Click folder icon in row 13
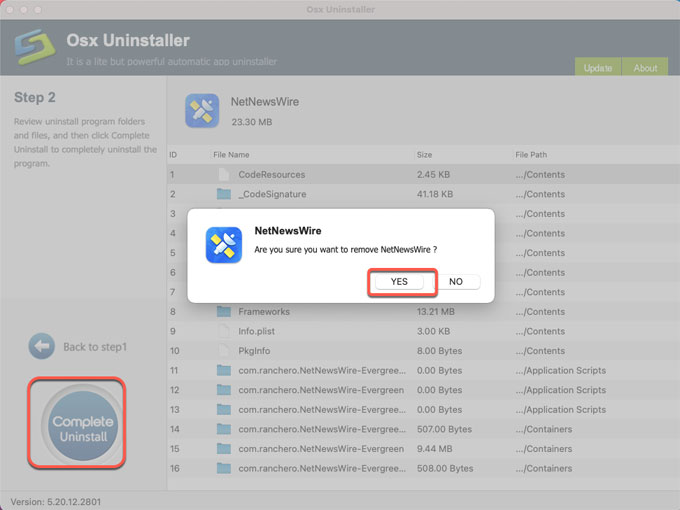Viewport: 680px width, 510px height. click(224, 409)
